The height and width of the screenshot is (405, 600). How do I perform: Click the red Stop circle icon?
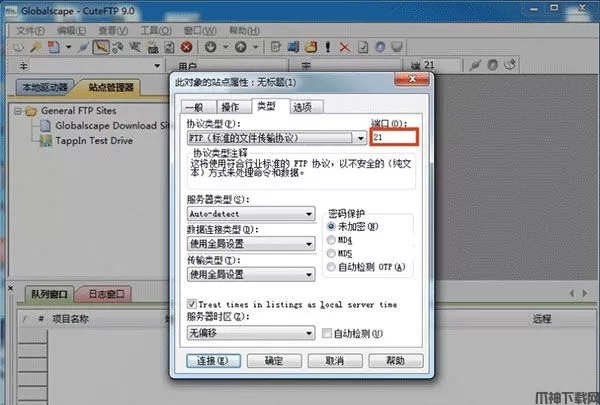(x=186, y=47)
